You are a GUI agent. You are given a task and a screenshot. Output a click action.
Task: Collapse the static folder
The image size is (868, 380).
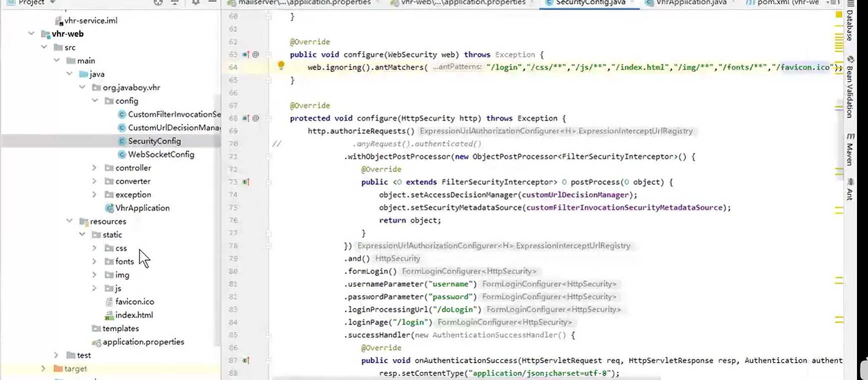tap(82, 234)
